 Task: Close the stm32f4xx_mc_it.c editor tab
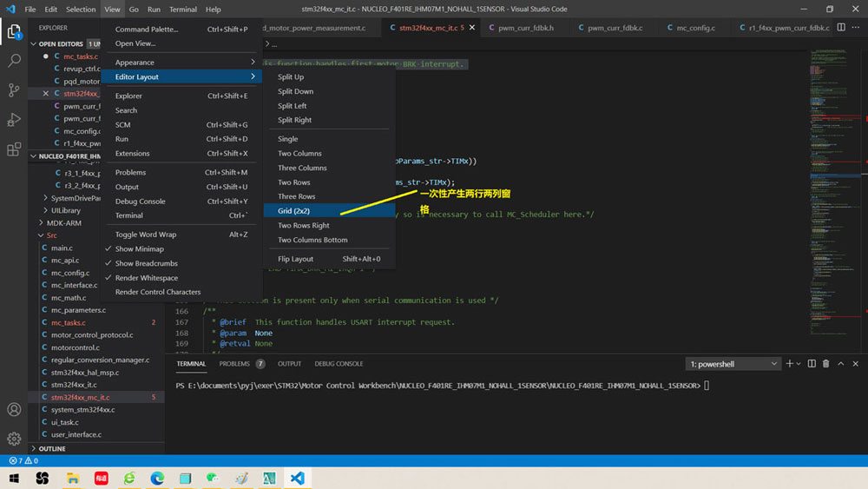(471, 27)
